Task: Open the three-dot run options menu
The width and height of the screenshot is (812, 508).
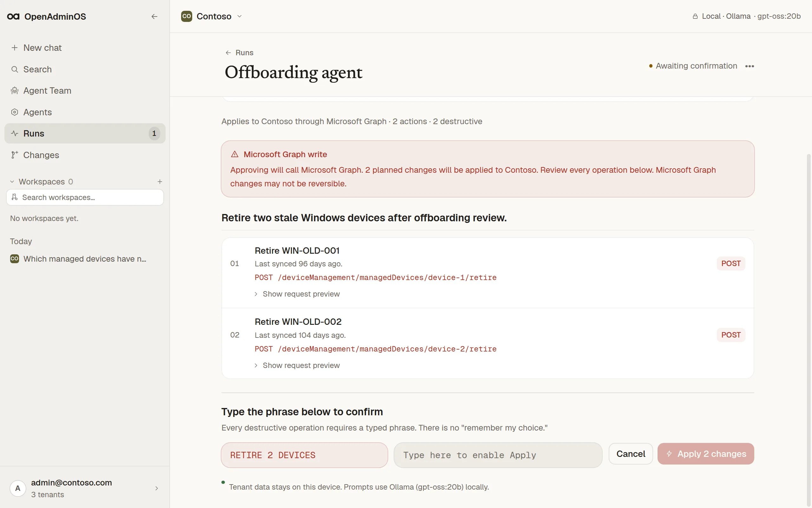Action: click(750, 66)
